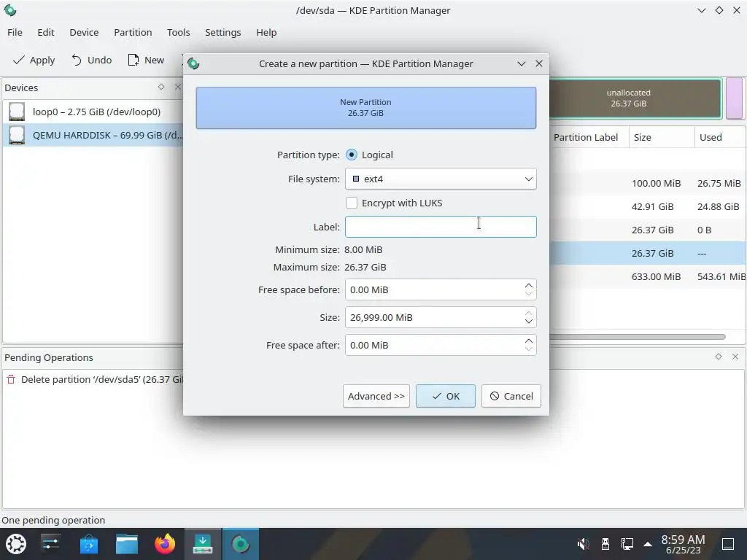Click the muted volume tray icon
The image size is (747, 560).
583,544
